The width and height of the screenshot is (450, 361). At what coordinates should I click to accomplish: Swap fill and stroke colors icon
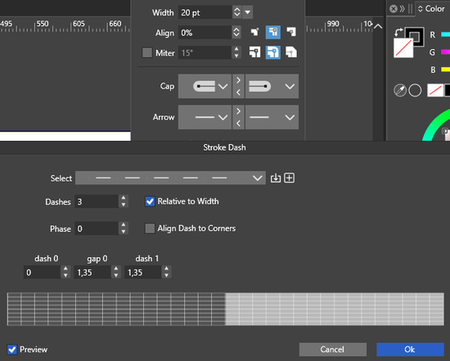coord(398,32)
